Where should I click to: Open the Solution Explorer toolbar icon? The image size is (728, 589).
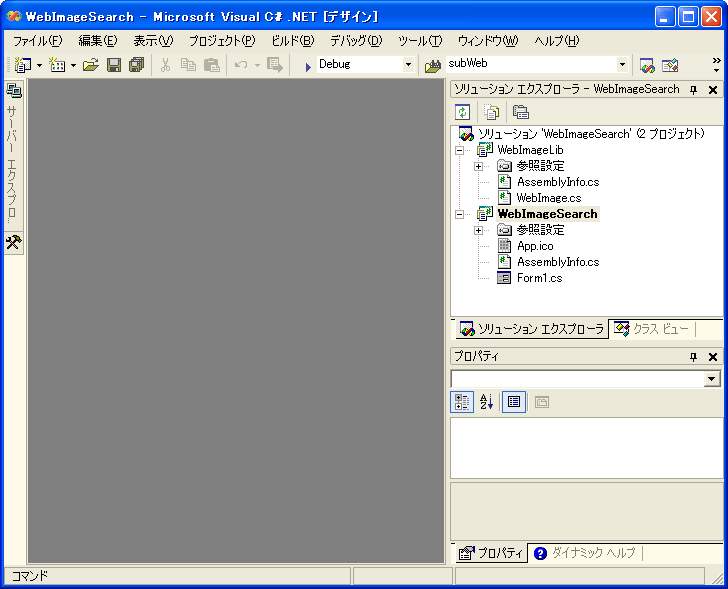[647, 65]
